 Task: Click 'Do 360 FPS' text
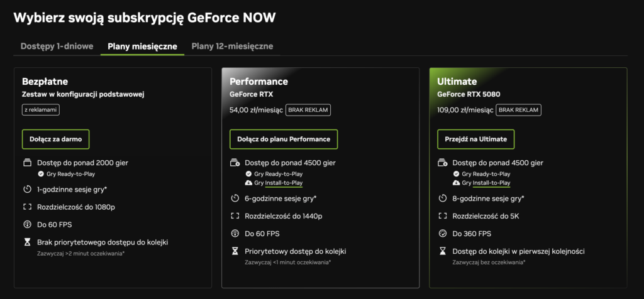[472, 234]
